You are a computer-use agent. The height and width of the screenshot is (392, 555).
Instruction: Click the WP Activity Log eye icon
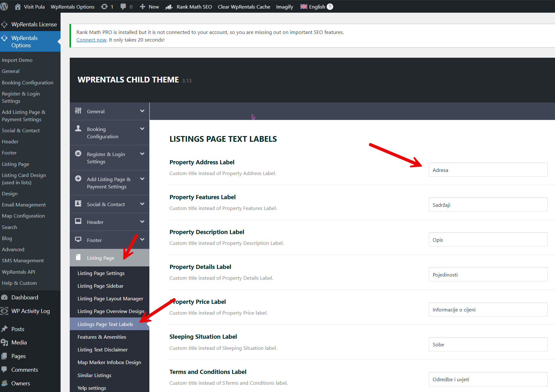tap(4, 311)
